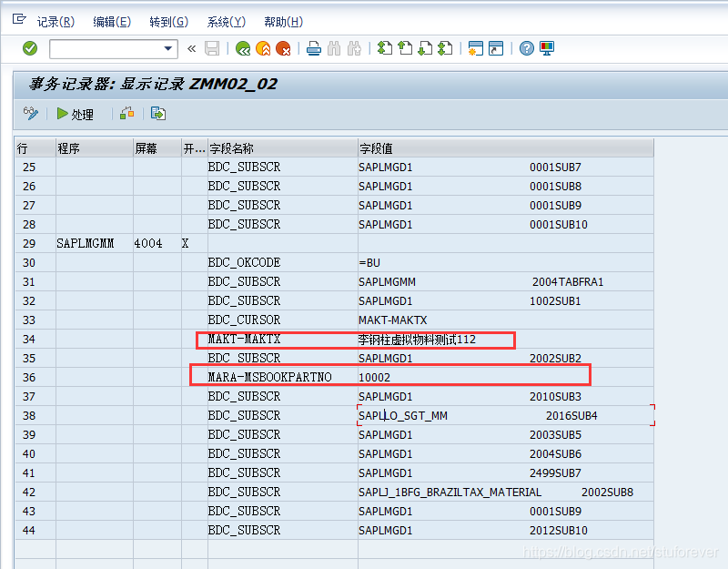Viewport: 728px width, 569px height.
Task: Open the Help question mark icon
Action: pos(527,48)
